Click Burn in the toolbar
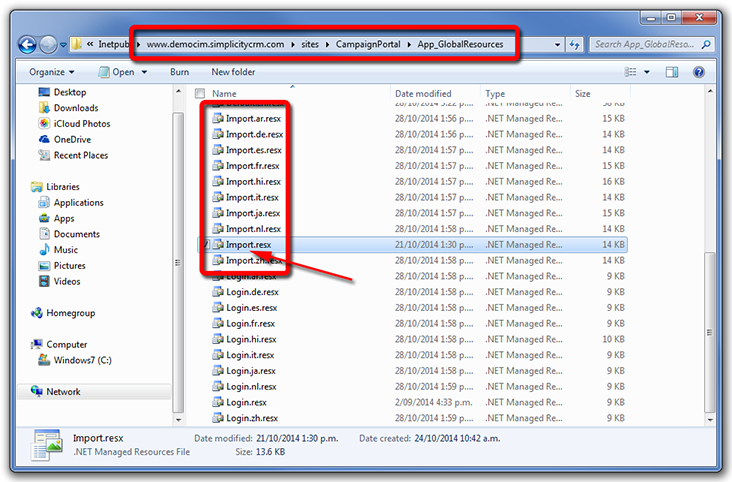 tap(179, 72)
